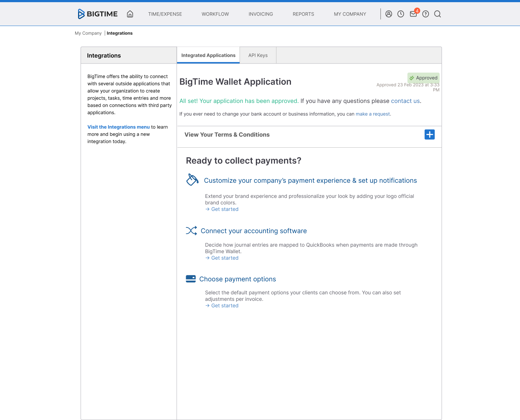Image resolution: width=520 pixels, height=420 pixels.
Task: Click the crossed arrows accounting software icon
Action: [x=192, y=230]
